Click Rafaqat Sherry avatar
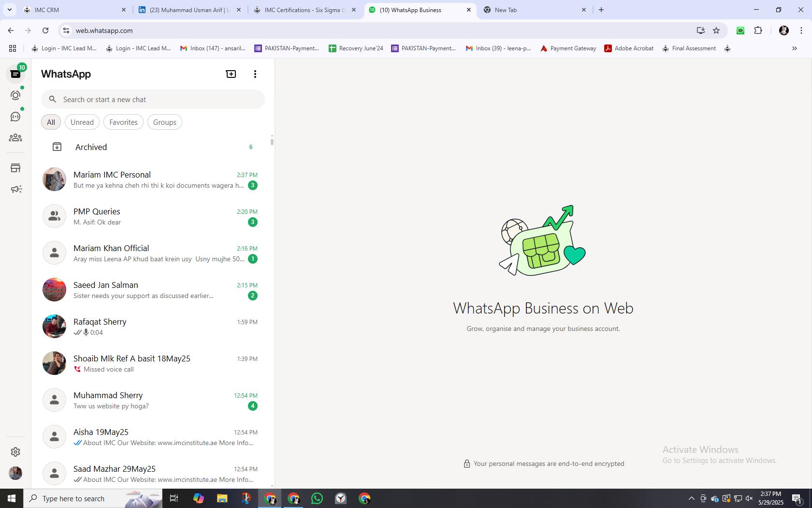The image size is (812, 508). pos(54,327)
